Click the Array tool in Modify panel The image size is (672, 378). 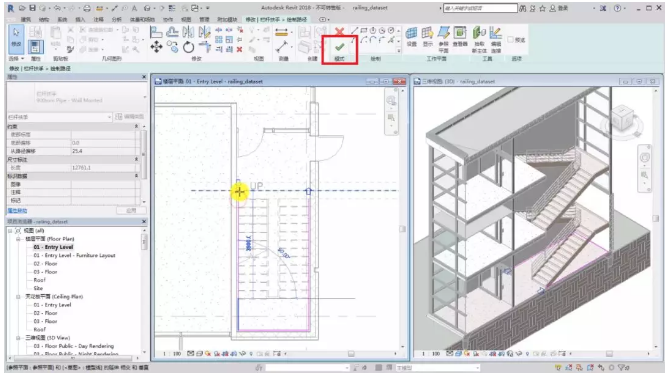pyautogui.click(x=219, y=40)
